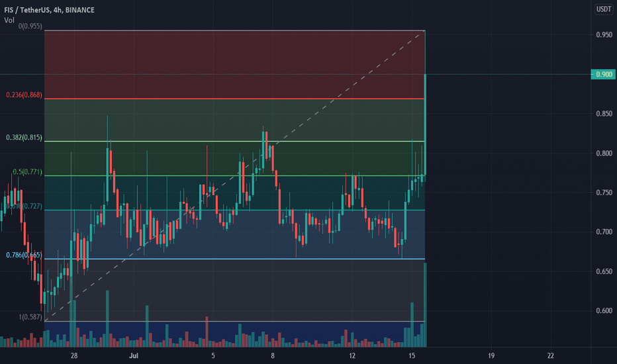This screenshot has width=617, height=364.
Task: Select the 1(0.587) Fibonacci level label
Action: 30,317
